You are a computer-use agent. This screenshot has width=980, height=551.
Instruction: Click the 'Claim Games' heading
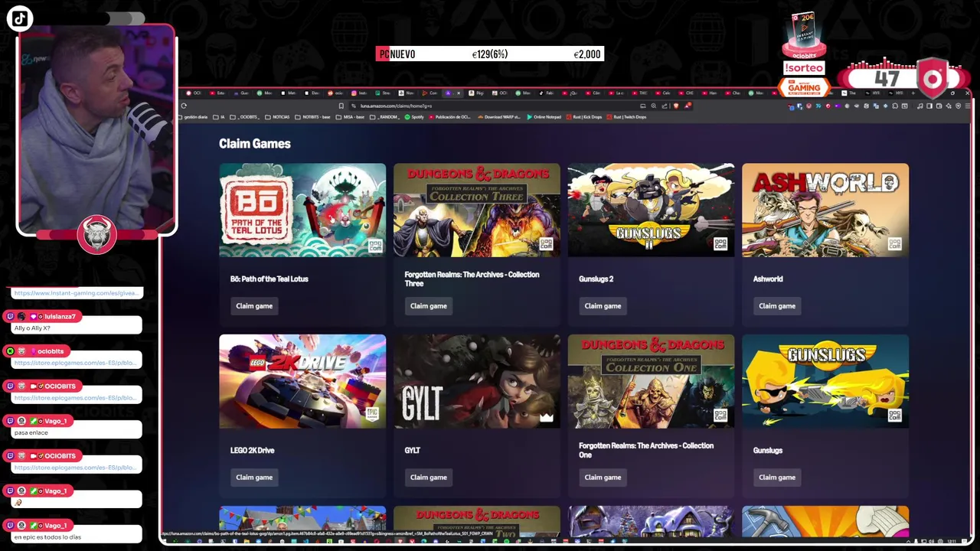(x=255, y=144)
